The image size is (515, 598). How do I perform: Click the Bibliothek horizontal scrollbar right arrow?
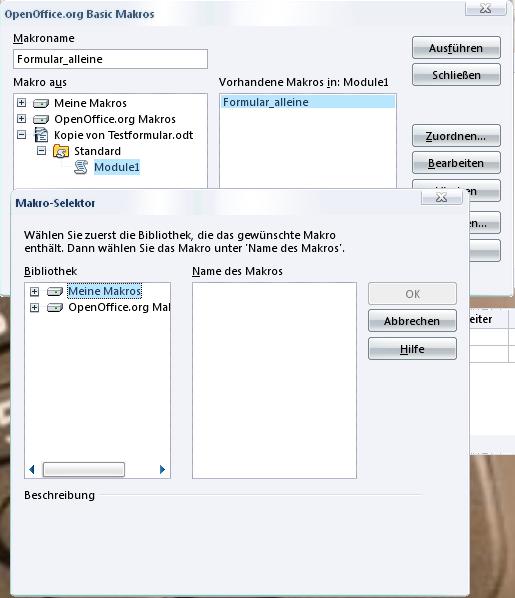(x=162, y=469)
